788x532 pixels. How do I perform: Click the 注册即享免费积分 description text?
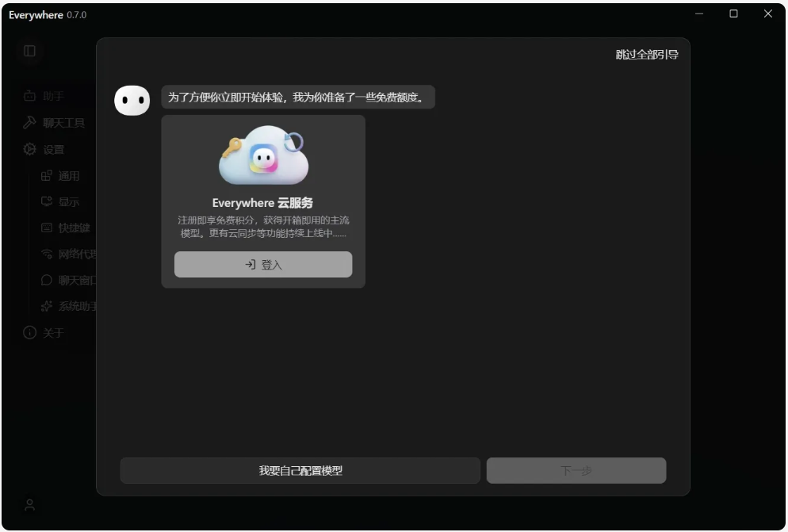(x=263, y=227)
